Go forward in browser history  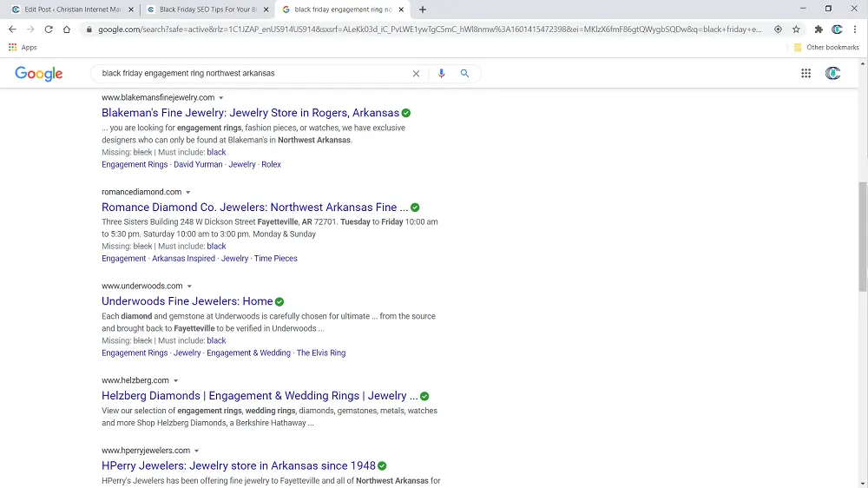click(30, 30)
